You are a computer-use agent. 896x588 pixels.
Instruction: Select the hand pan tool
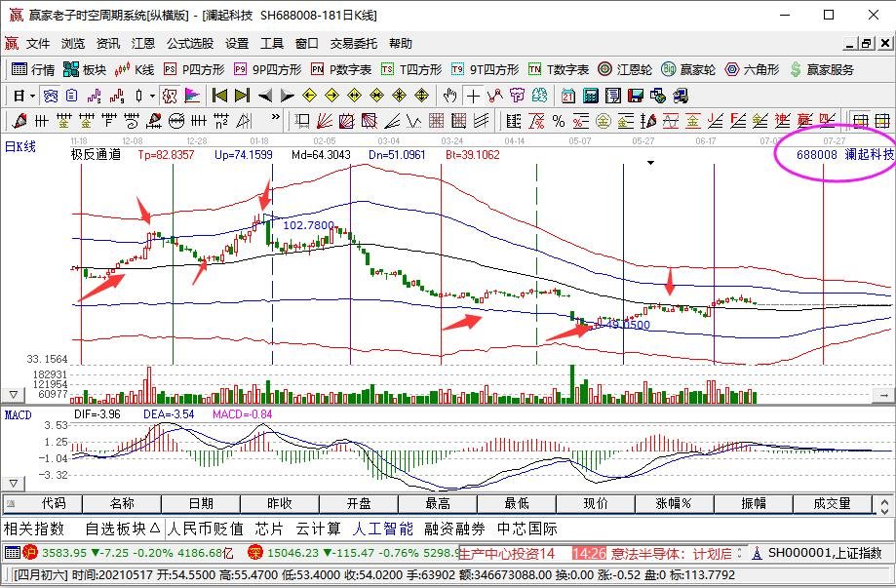tap(450, 96)
